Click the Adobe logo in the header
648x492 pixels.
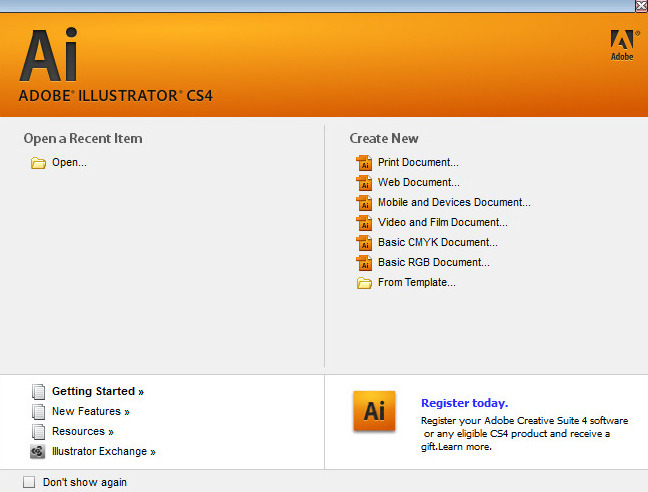624,45
